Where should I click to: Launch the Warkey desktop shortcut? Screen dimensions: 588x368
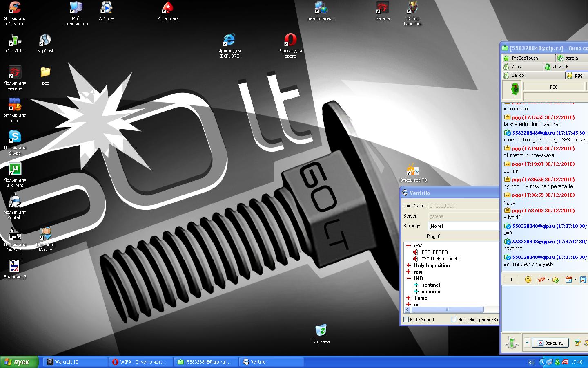coord(15,240)
